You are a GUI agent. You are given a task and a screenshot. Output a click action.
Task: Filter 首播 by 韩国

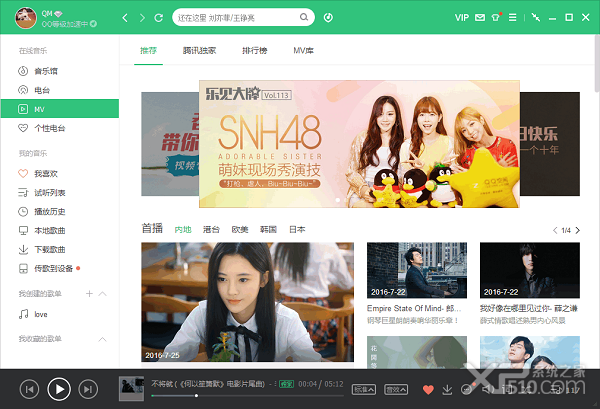pyautogui.click(x=268, y=230)
